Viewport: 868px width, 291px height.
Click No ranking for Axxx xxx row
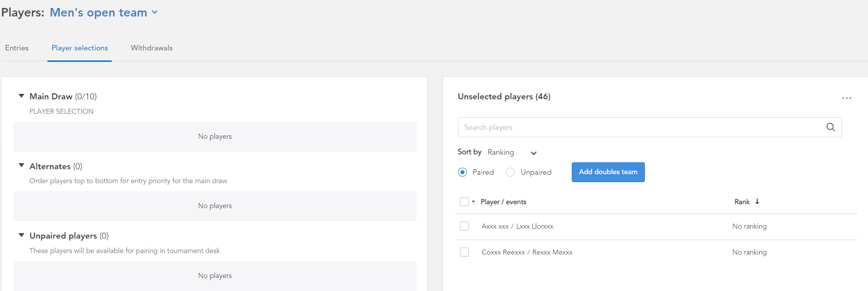pos(749,226)
